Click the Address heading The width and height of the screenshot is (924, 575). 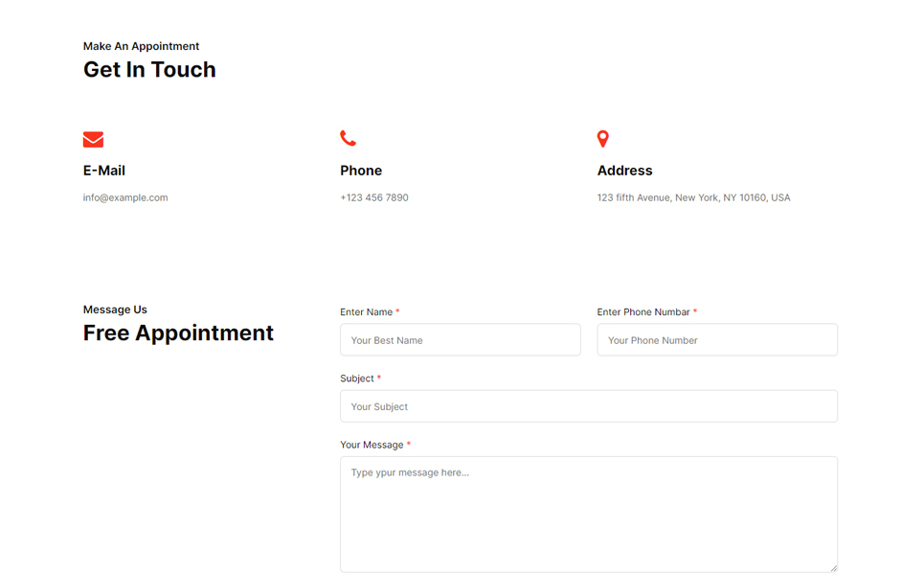pos(624,171)
